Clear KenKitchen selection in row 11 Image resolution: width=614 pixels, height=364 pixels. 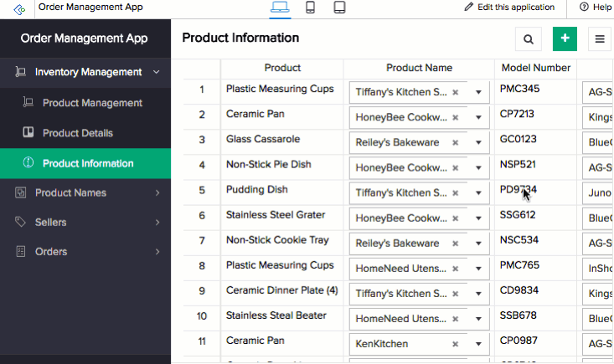click(455, 344)
